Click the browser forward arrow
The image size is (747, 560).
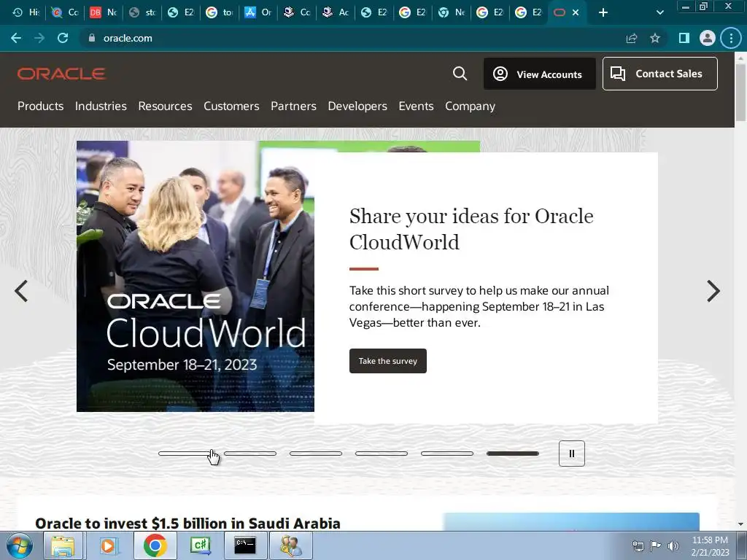39,38
